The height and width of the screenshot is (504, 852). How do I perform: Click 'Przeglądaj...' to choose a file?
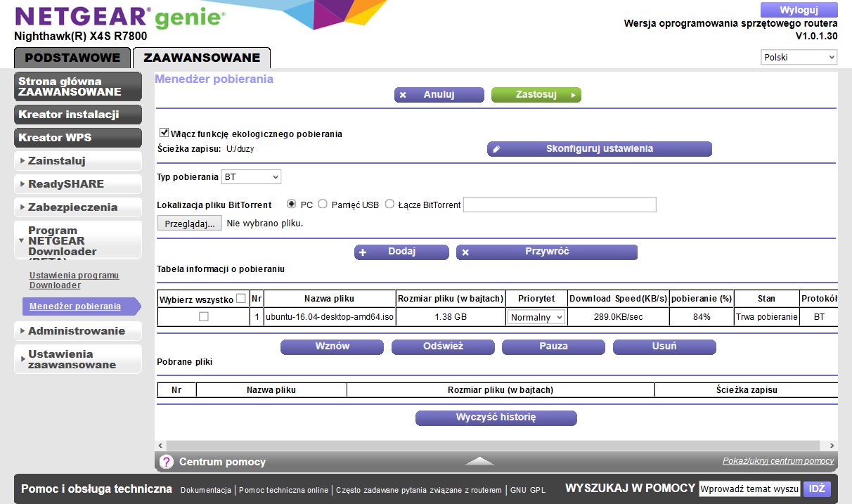(189, 224)
